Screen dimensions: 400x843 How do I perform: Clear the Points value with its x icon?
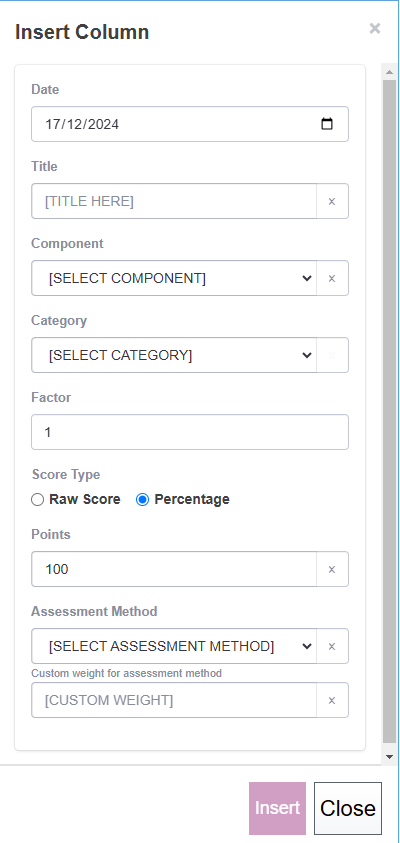coord(332,569)
